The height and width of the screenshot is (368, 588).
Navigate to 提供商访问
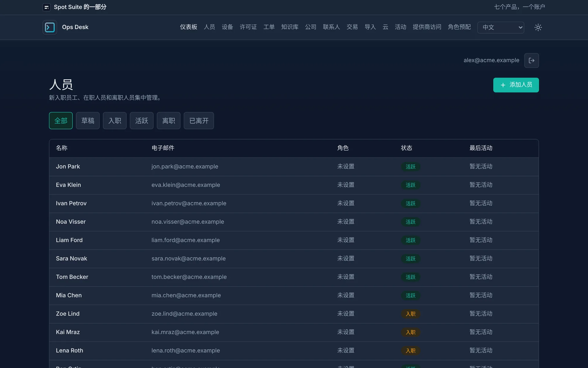point(427,27)
